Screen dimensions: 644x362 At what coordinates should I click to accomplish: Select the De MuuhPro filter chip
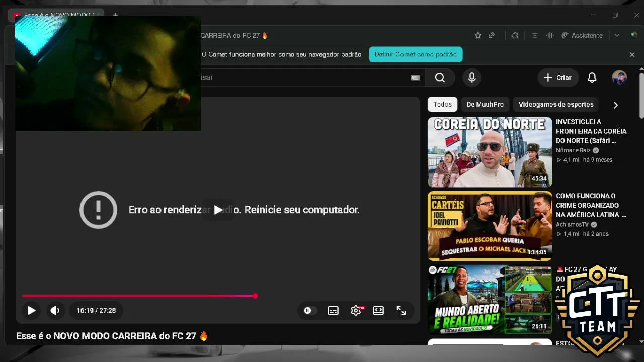485,104
